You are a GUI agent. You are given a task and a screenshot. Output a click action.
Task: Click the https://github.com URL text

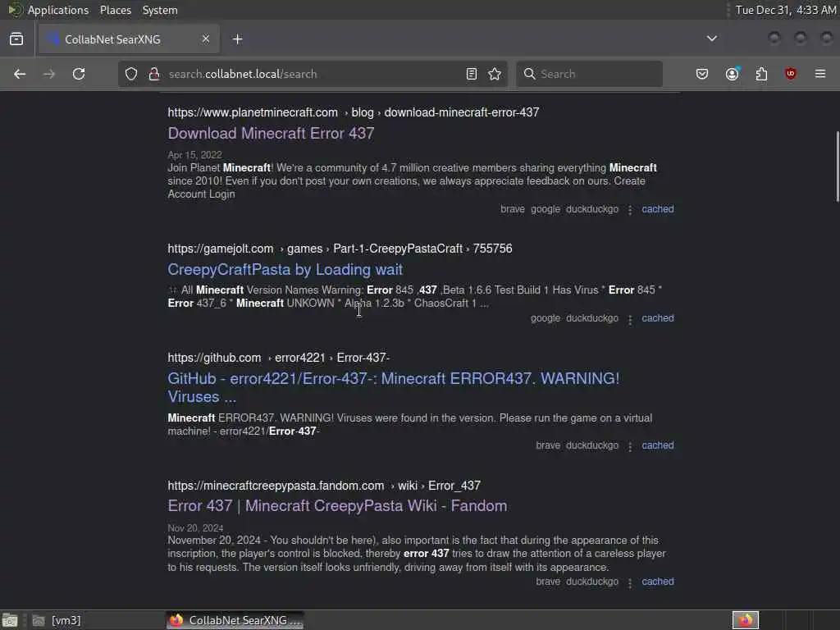tap(214, 358)
